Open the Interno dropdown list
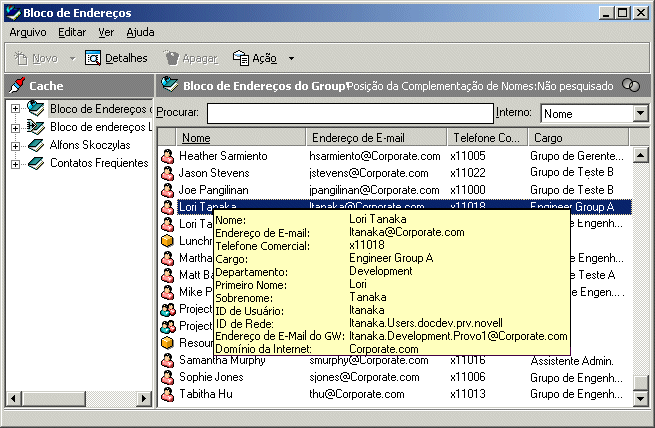 tap(640, 114)
